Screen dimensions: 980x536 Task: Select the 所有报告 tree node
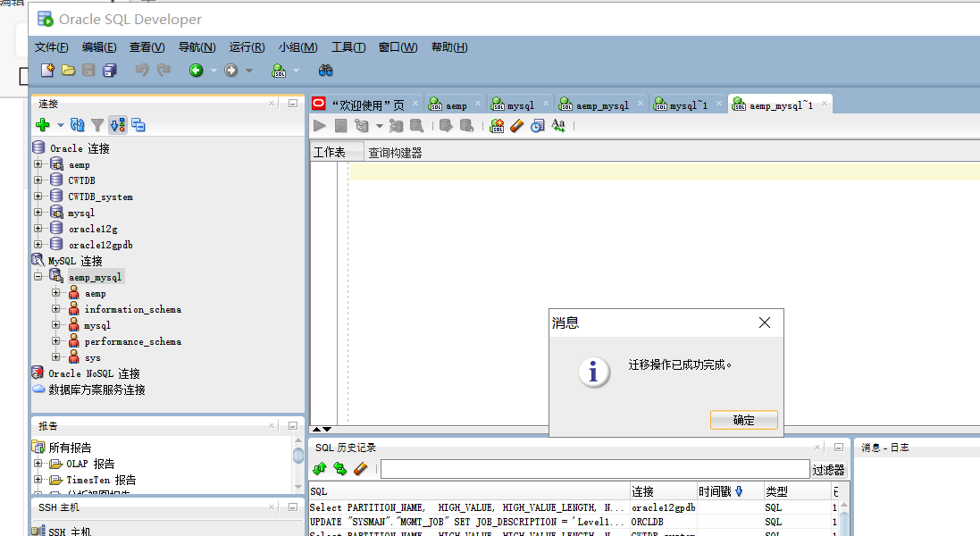(x=70, y=448)
